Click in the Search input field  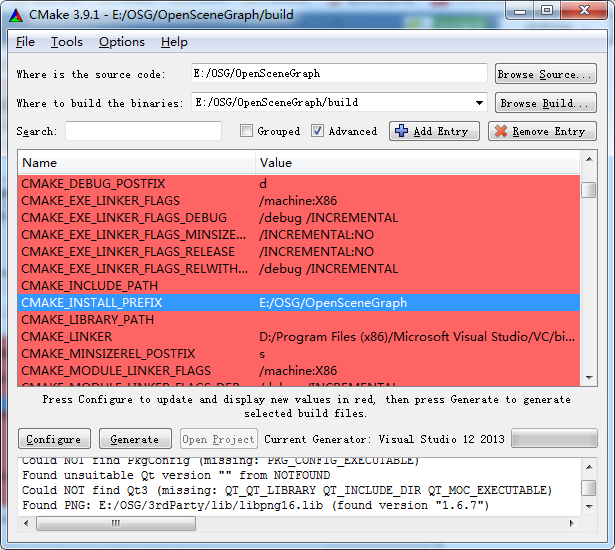point(143,131)
